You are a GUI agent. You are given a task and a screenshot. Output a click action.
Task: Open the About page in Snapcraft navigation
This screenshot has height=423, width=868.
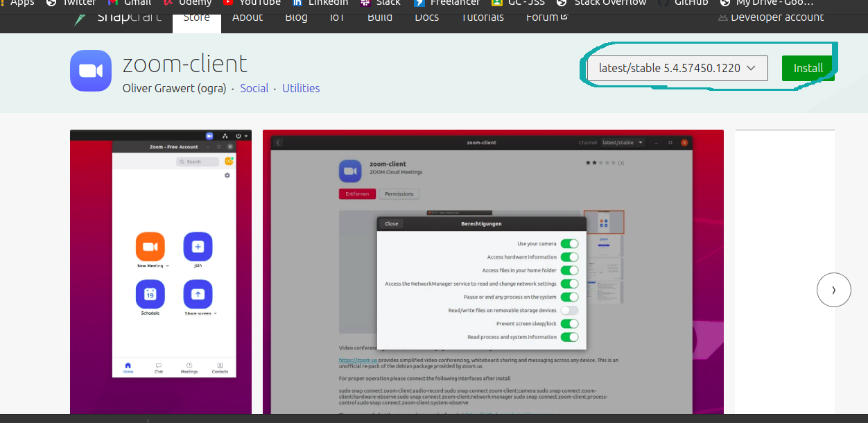click(x=248, y=17)
